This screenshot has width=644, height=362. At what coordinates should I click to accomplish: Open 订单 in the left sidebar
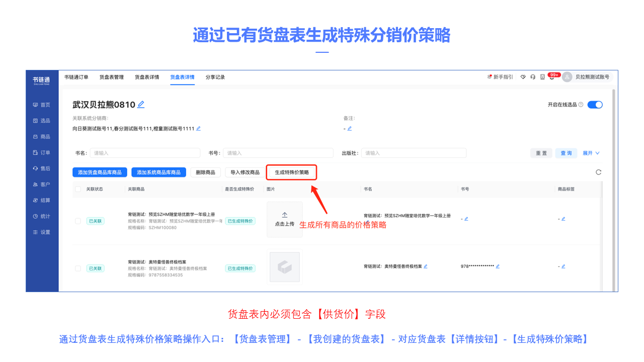tap(42, 152)
